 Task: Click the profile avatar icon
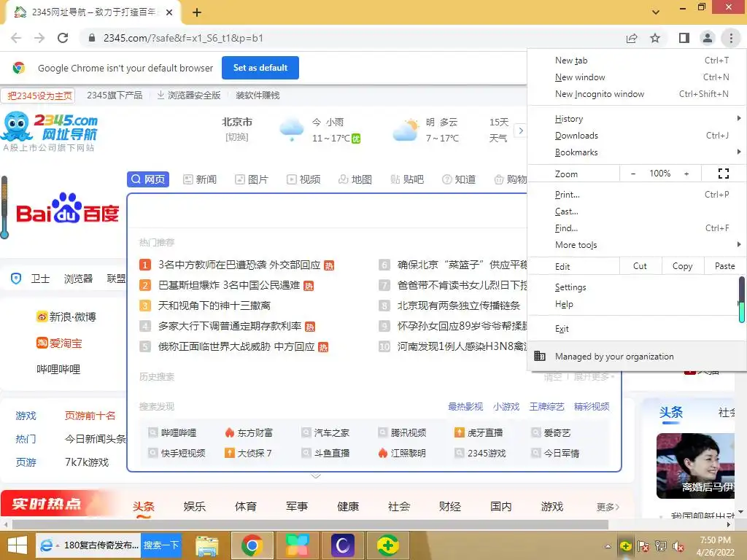[708, 38]
